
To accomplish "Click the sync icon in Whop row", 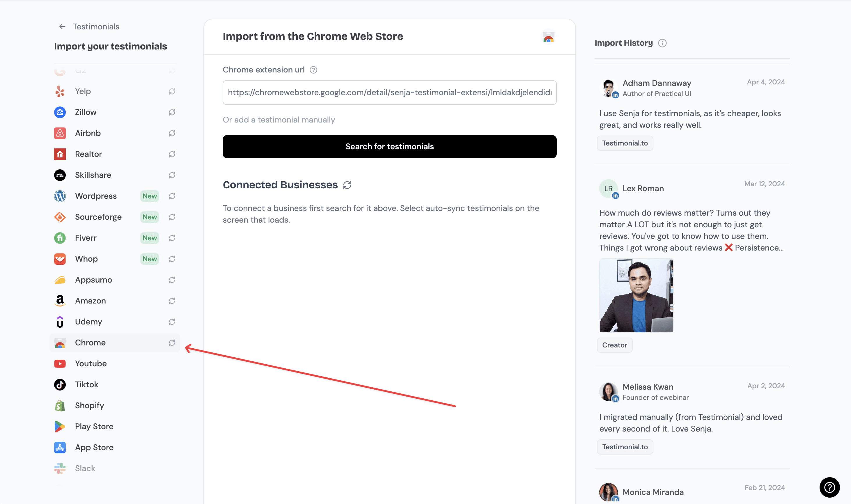I will click(172, 259).
